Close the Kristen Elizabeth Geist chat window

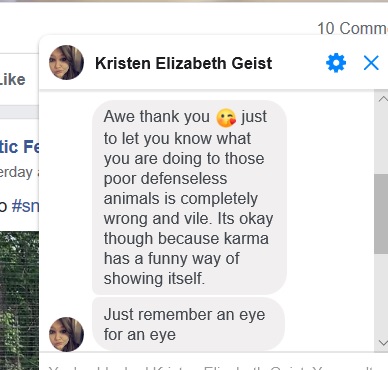click(371, 63)
